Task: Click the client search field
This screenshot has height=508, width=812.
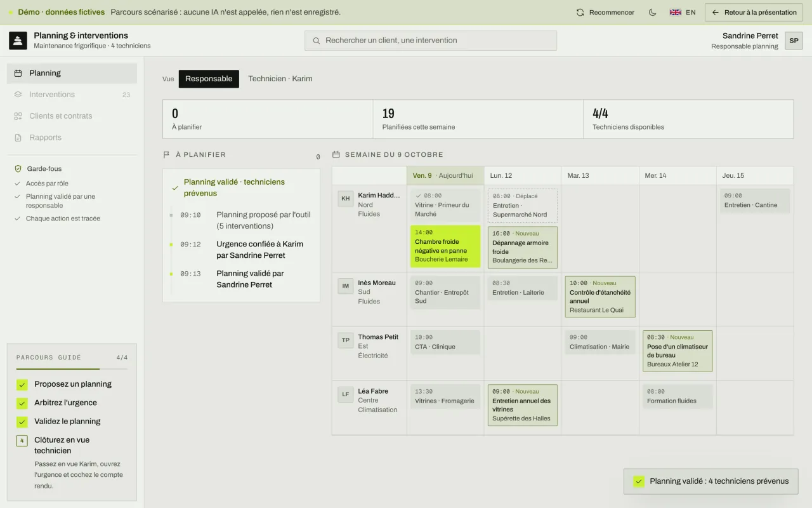Action: tap(431, 41)
